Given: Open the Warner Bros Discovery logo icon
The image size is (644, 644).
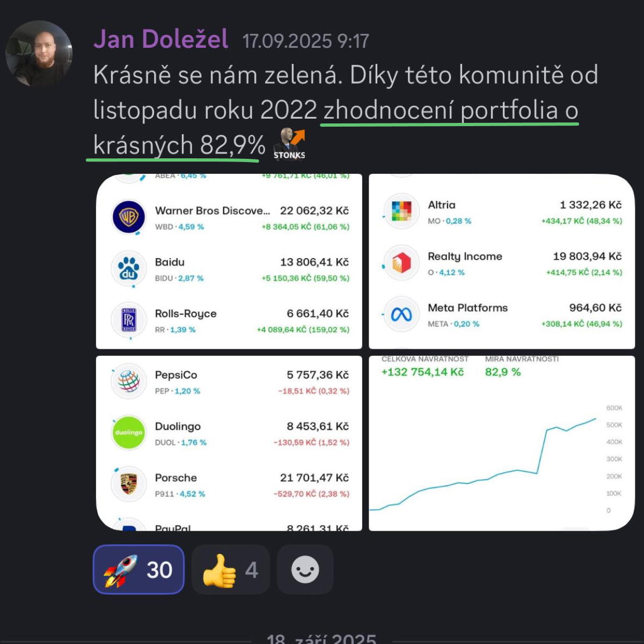Looking at the screenshot, I should point(129,217).
